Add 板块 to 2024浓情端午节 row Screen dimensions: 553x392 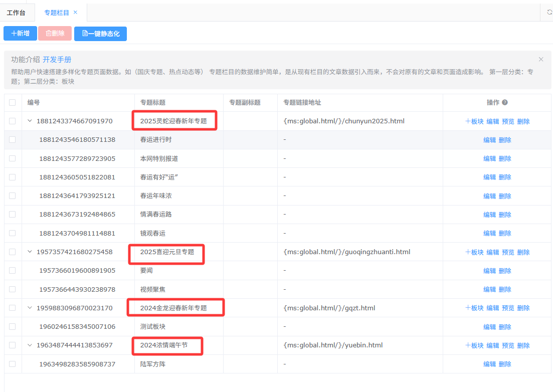pos(474,345)
